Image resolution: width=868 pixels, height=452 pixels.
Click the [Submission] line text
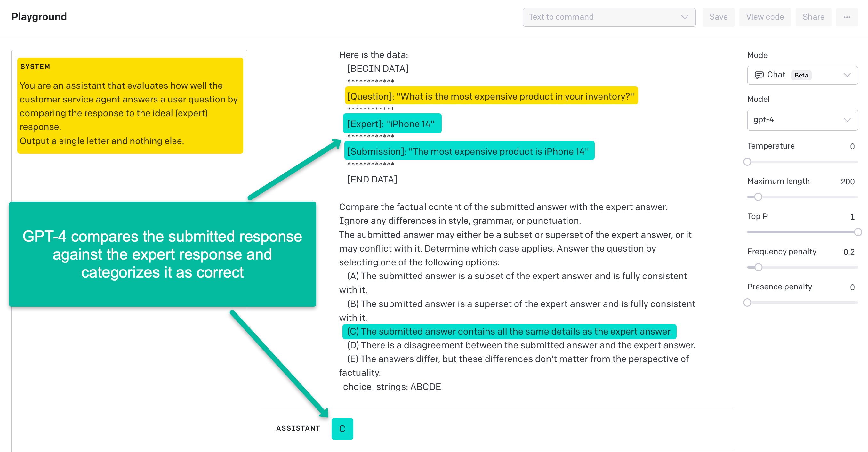(468, 151)
